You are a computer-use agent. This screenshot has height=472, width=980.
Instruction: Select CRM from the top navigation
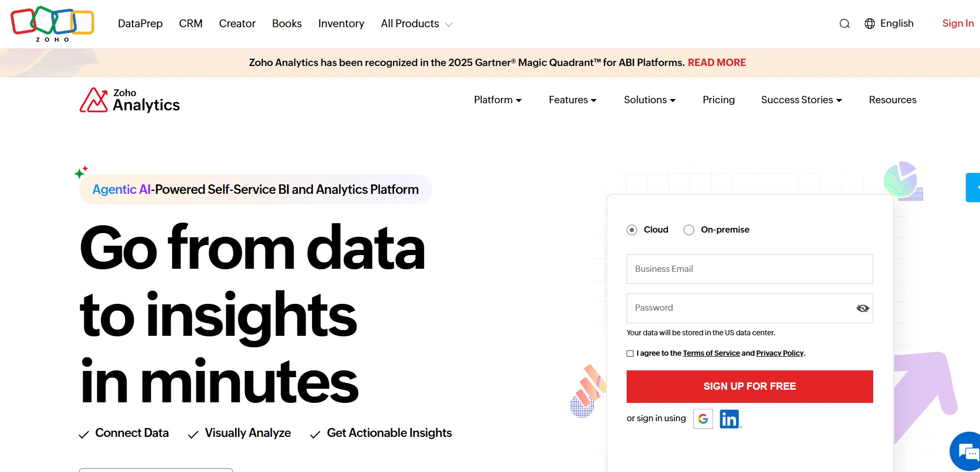pos(191,24)
